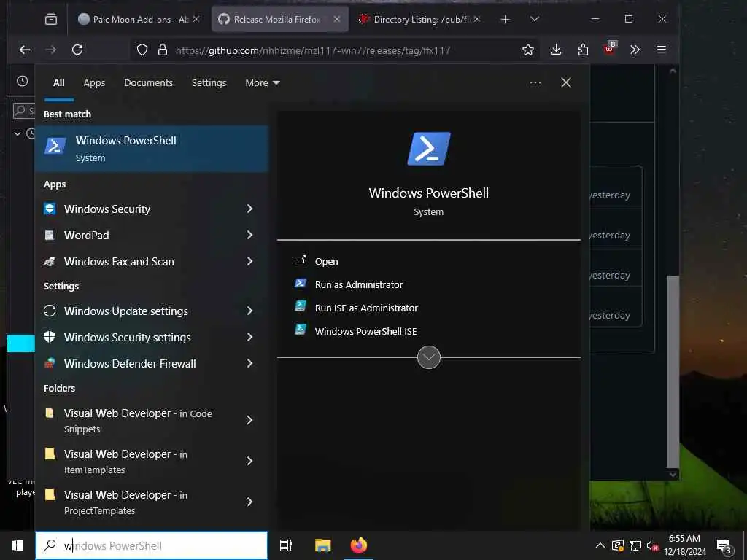Click the muted volume icon in tray
This screenshot has width=747, height=560.
652,545
